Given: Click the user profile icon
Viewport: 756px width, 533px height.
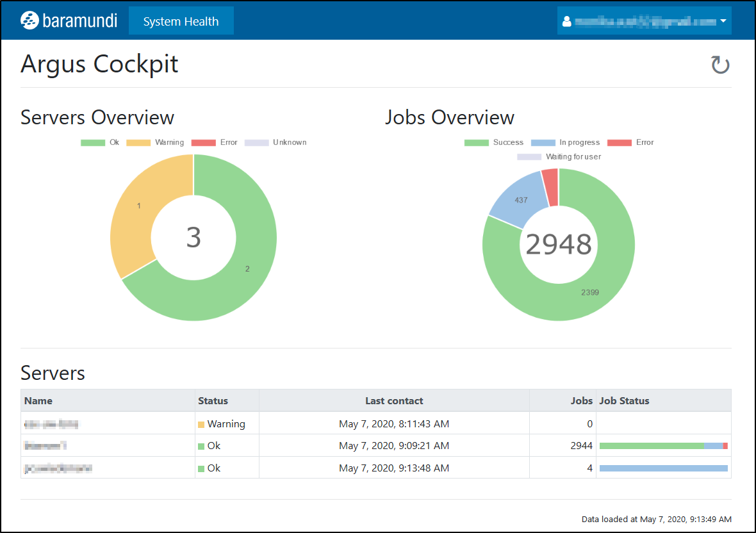Looking at the screenshot, I should [566, 22].
